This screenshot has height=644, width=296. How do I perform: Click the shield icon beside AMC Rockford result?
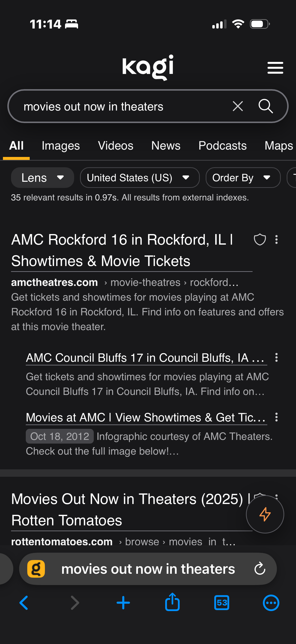coord(259,239)
